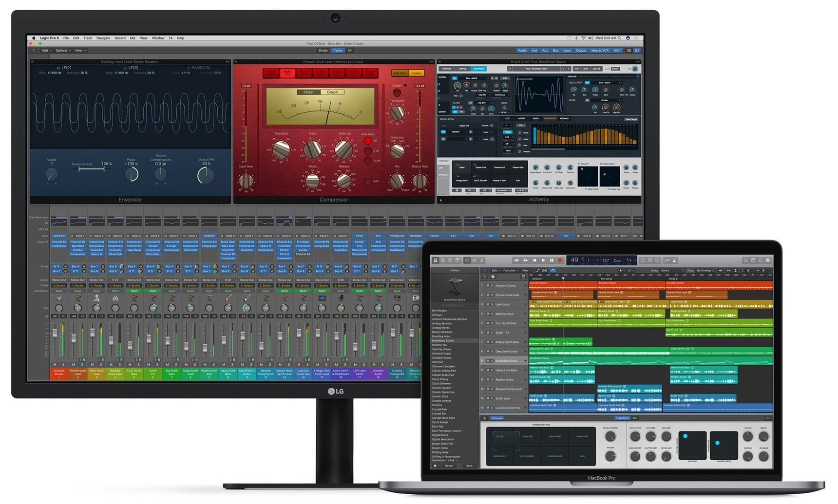Click the Spotlight search icon in menu bar

620,38
